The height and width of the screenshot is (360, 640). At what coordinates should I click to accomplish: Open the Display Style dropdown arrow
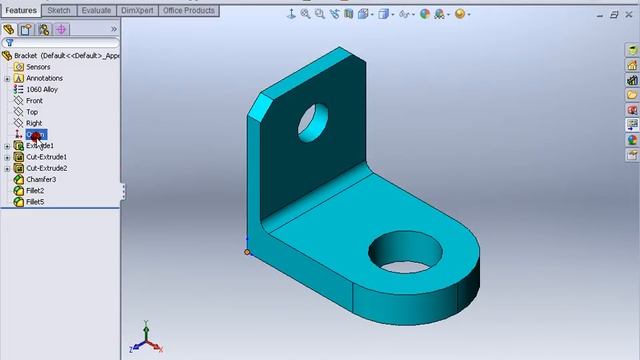point(393,15)
